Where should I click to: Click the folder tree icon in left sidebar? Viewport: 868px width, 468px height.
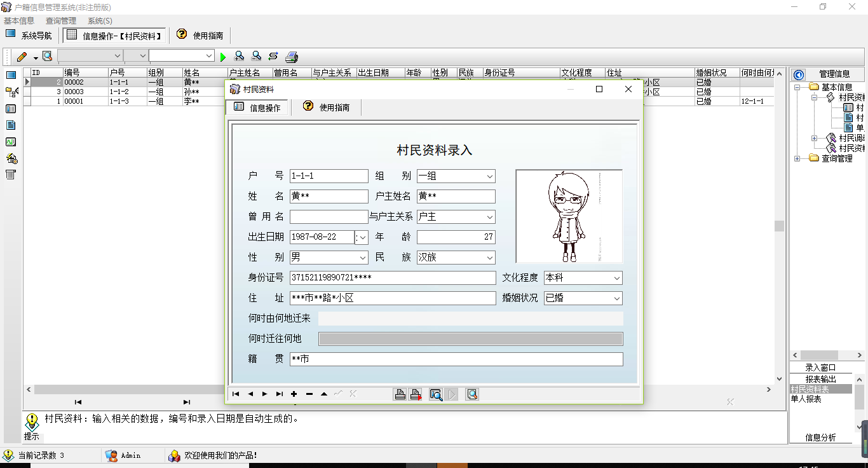tap(11, 92)
